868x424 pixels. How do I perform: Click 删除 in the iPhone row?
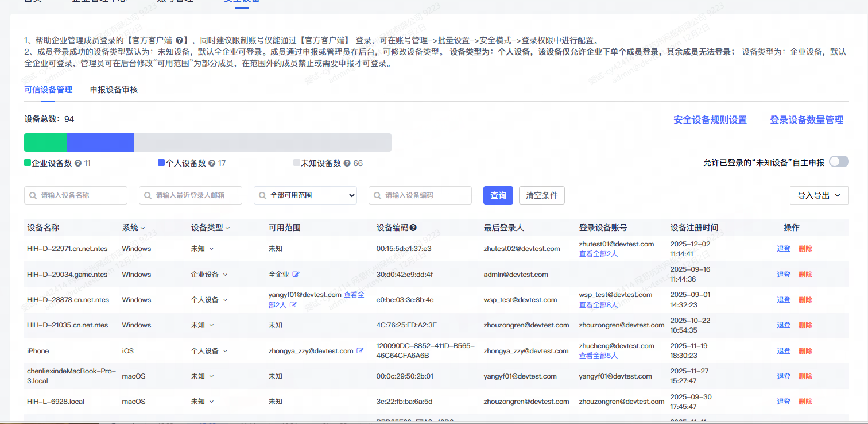point(805,351)
